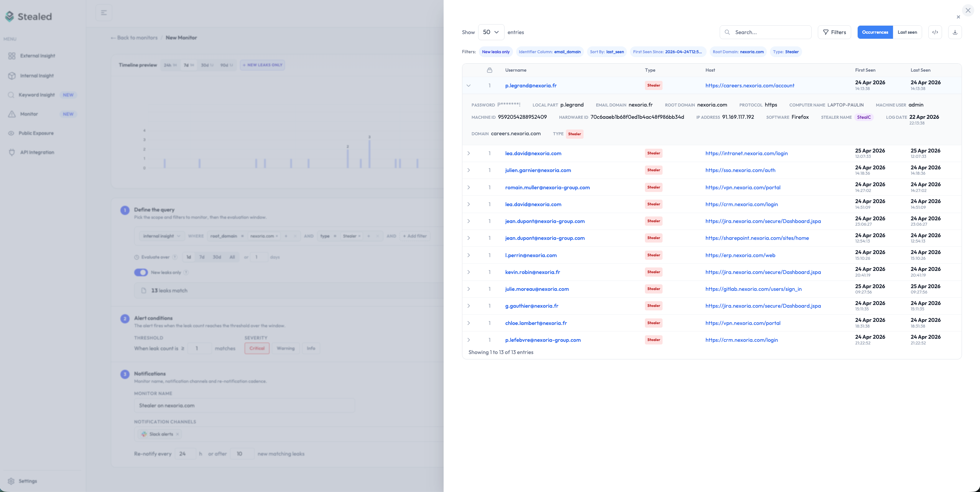
Task: Click the code export (</>) icon
Action: coord(935,32)
